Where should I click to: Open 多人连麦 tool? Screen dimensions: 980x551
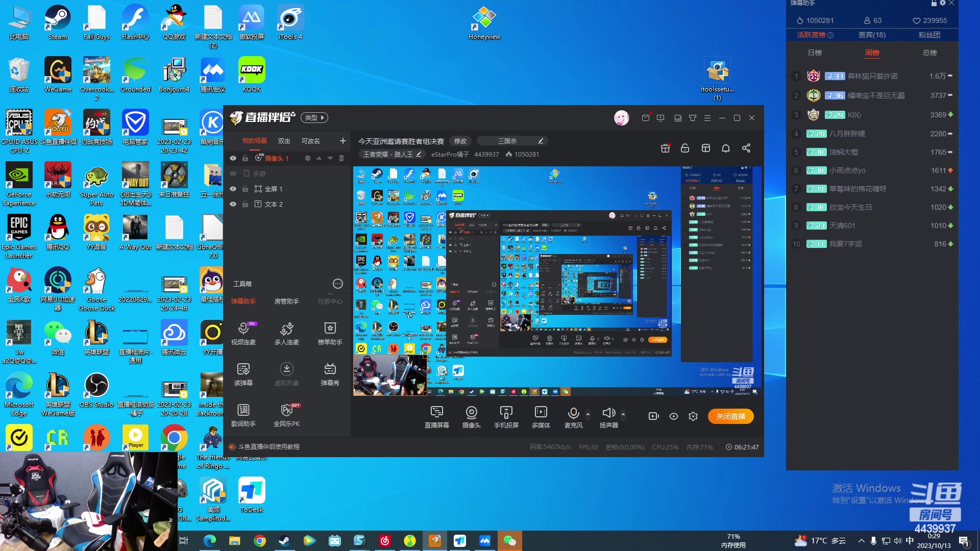point(287,333)
